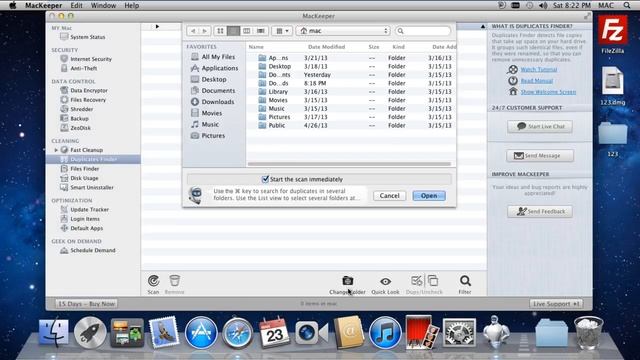Click the Change Folder icon
Viewport: 640px width, 360px height.
[x=347, y=281]
